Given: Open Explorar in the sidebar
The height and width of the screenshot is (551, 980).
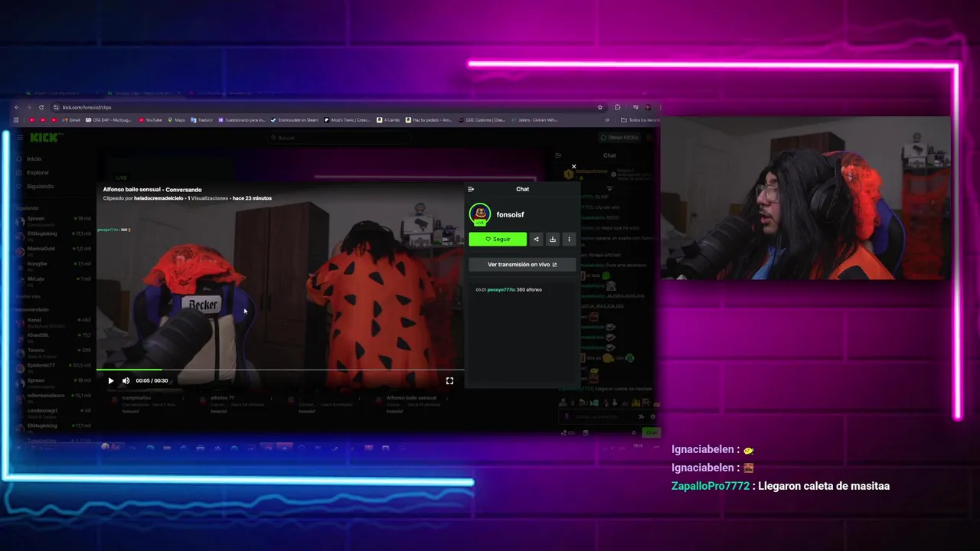Looking at the screenshot, I should [38, 172].
